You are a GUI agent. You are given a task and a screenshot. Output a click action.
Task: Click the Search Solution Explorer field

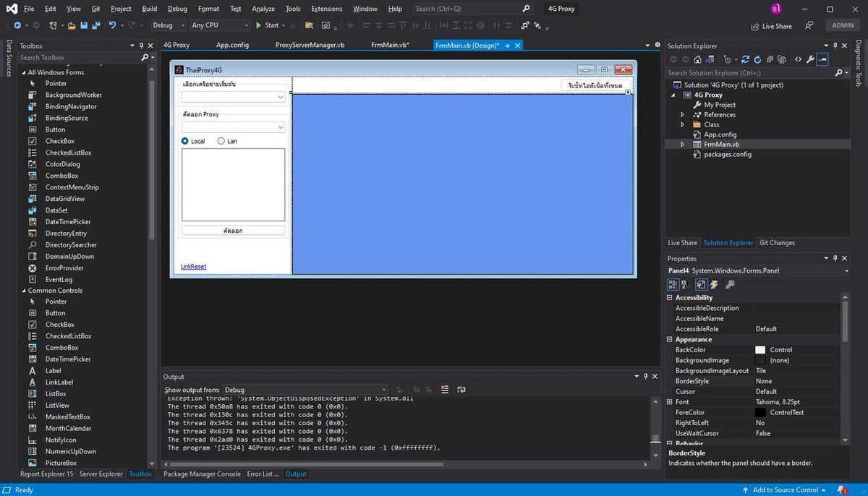point(749,73)
